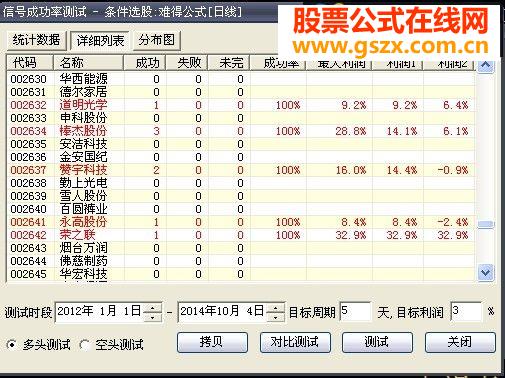Sort by the 代码 column header
The width and height of the screenshot is (505, 378).
[30, 63]
